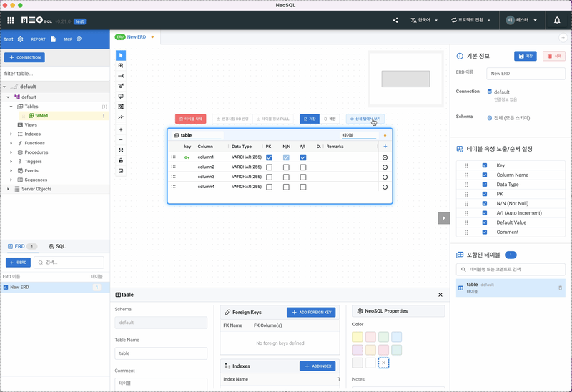Collapse the Tables tree node

[11, 106]
